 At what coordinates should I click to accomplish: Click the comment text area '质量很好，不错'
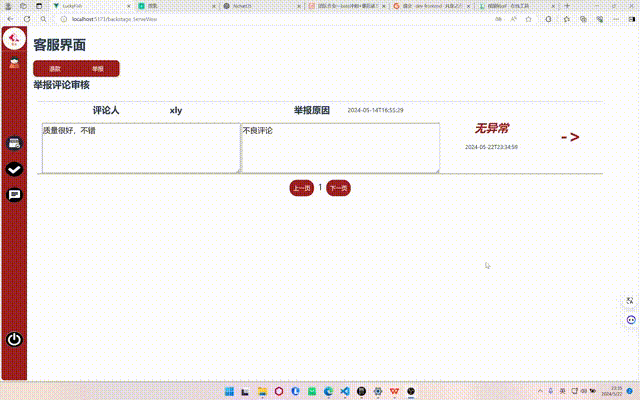pyautogui.click(x=141, y=148)
